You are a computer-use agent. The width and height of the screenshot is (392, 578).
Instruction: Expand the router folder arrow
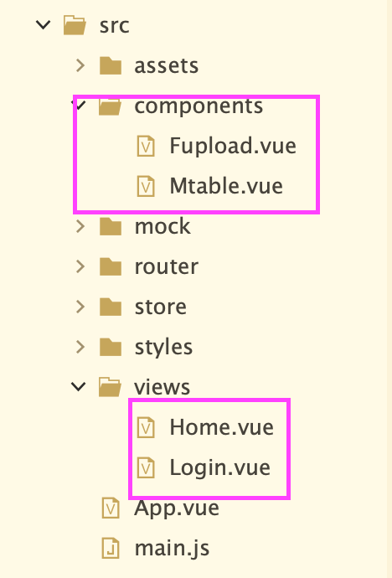[80, 266]
